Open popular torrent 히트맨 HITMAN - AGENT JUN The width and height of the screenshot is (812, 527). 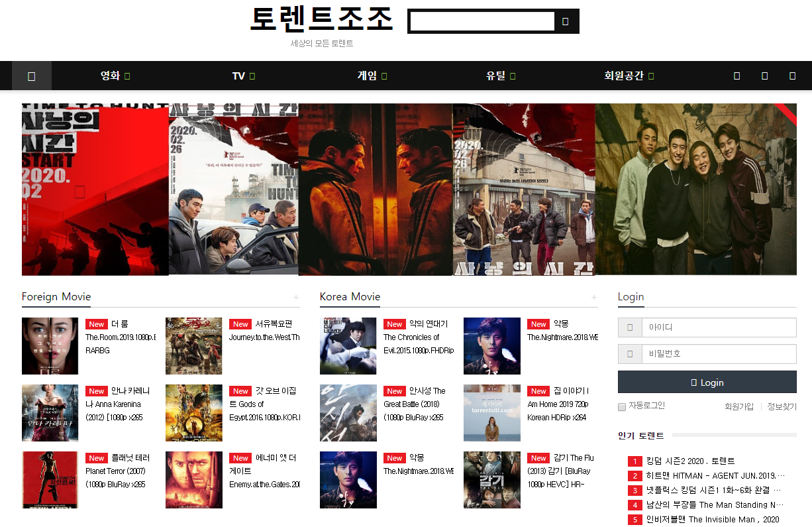click(x=715, y=476)
